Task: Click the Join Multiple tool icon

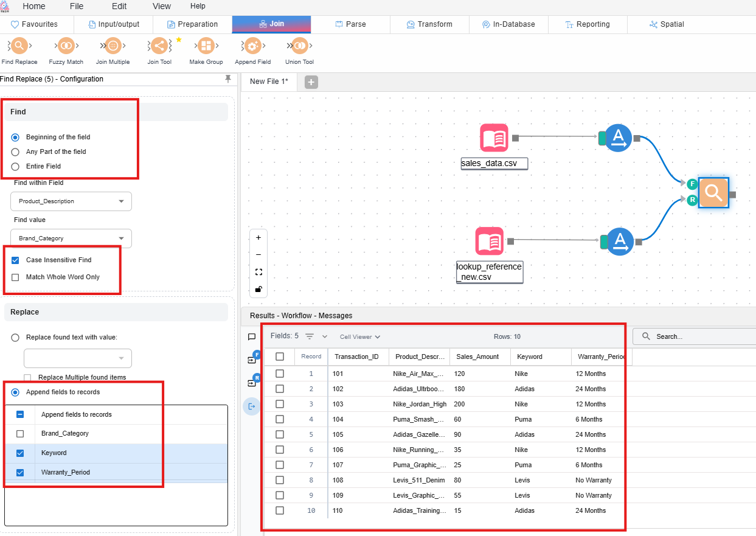Action: (113, 46)
